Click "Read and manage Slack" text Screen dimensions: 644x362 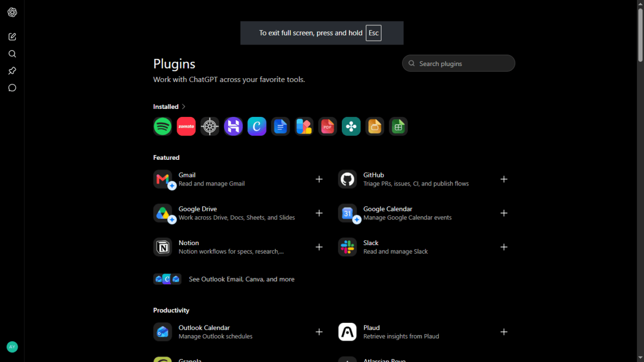396,252
